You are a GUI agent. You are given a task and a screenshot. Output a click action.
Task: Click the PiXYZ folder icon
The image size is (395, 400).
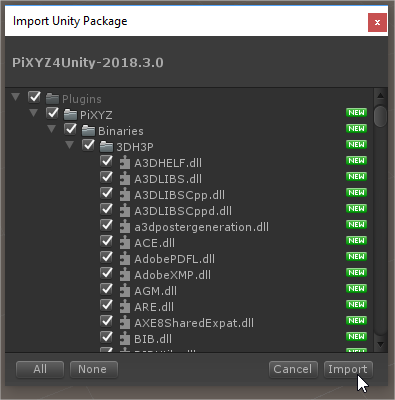[70, 115]
